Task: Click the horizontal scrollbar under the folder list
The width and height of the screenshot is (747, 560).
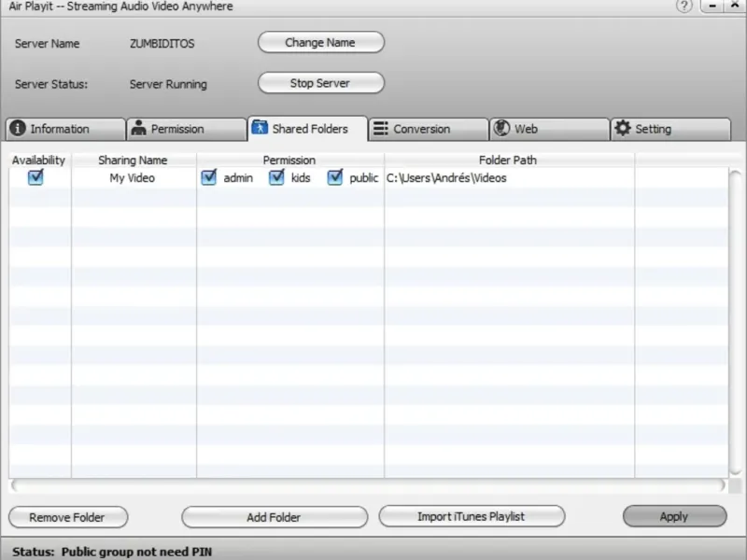Action: click(368, 485)
